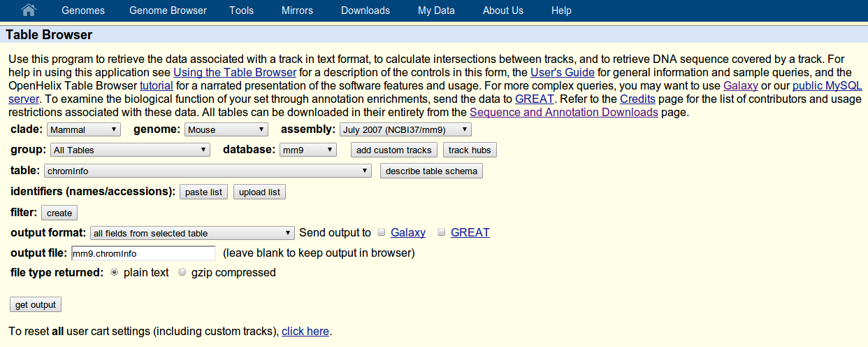Open the Genome Browser menu
This screenshot has height=347, width=868.
pyautogui.click(x=168, y=10)
